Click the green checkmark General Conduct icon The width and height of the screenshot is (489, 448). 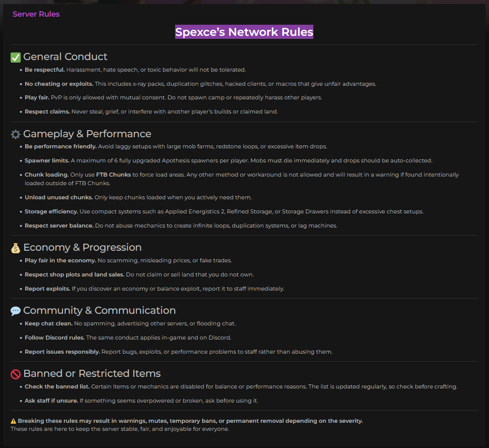point(15,57)
